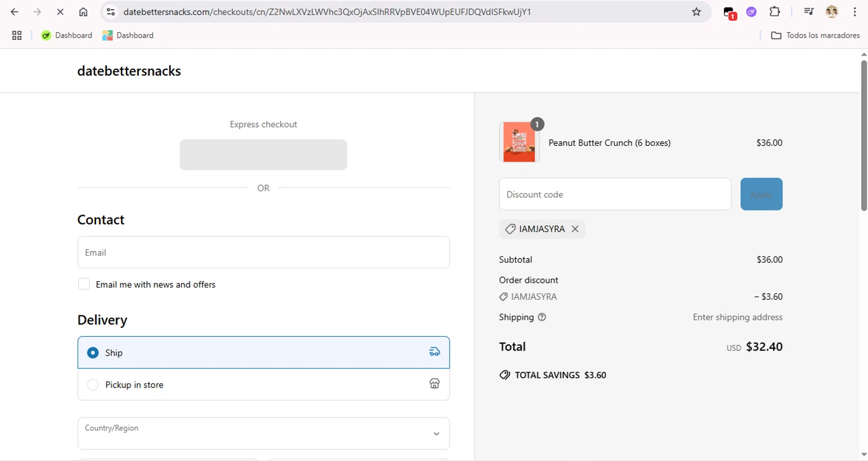Screen dimensions: 868x461
Task: Click the $32.40 total amount
Action: coord(764,346)
